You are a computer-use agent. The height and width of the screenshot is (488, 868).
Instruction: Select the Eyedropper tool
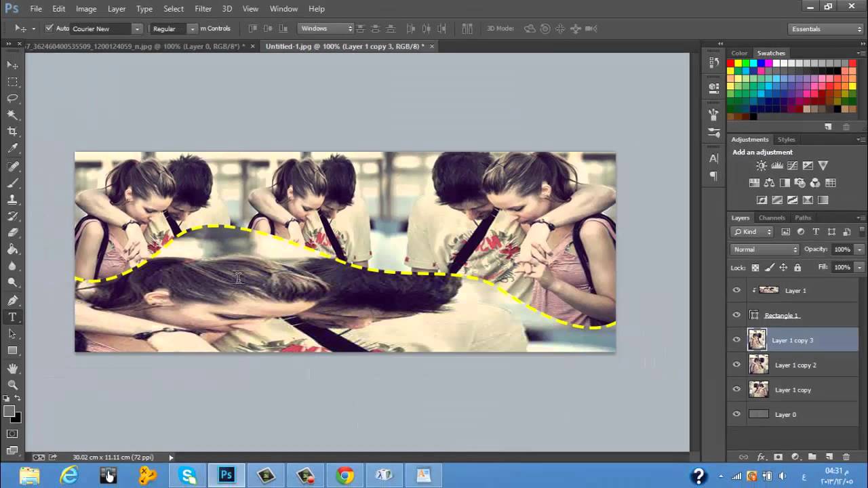[12, 148]
